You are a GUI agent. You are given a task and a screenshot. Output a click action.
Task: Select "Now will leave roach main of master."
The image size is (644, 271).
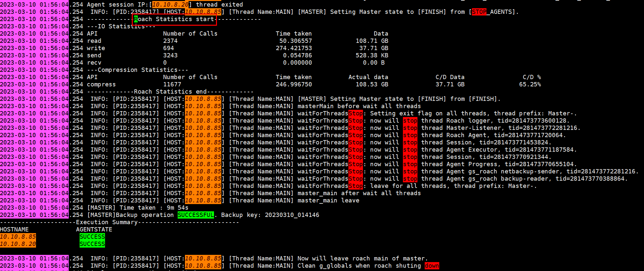coord(363,258)
